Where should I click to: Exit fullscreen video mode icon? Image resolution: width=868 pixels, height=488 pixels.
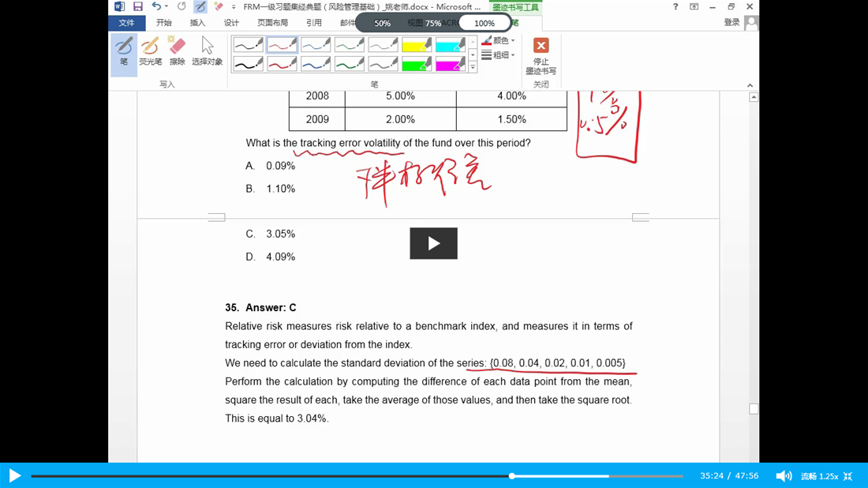pos(848,476)
